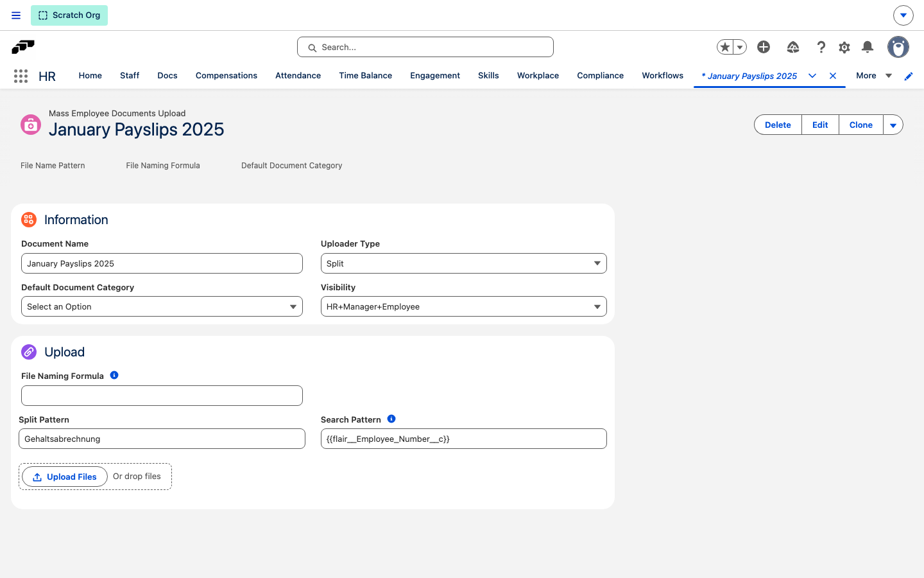The height and width of the screenshot is (578, 924).
Task: Click the Edit record button
Action: (x=820, y=125)
